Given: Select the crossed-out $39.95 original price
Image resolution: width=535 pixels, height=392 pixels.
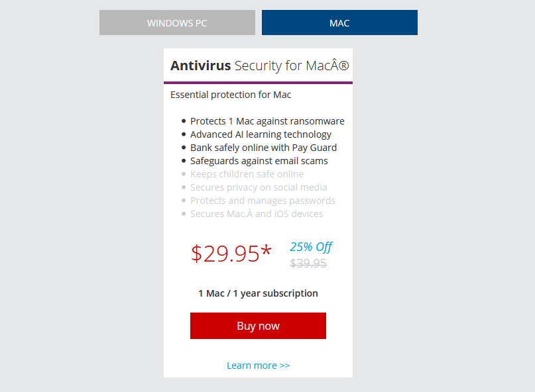Looking at the screenshot, I should click(308, 263).
